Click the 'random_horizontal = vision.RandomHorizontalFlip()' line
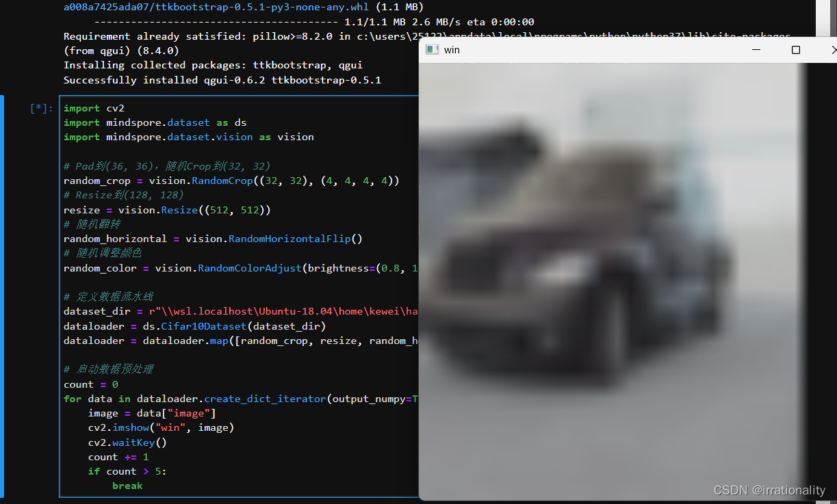This screenshot has width=837, height=504. (213, 239)
